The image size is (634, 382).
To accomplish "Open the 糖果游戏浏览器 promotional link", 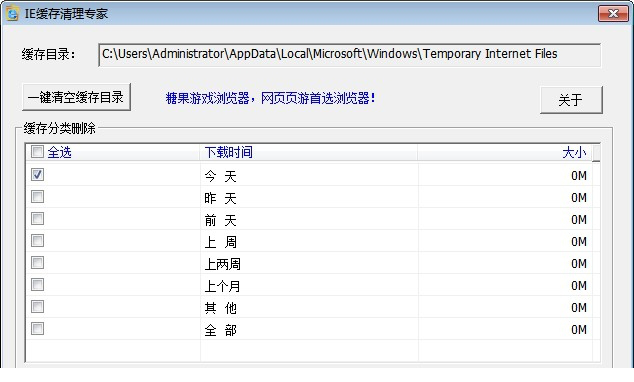I will (271, 98).
